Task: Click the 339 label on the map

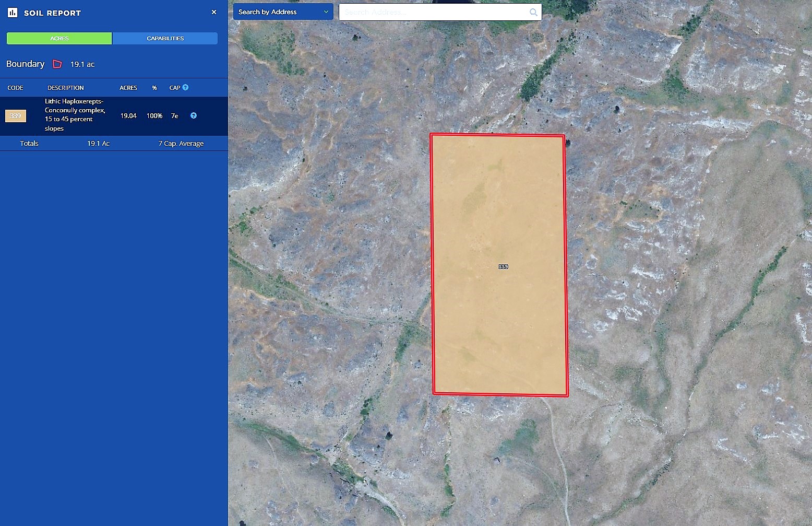Action: pyautogui.click(x=503, y=266)
